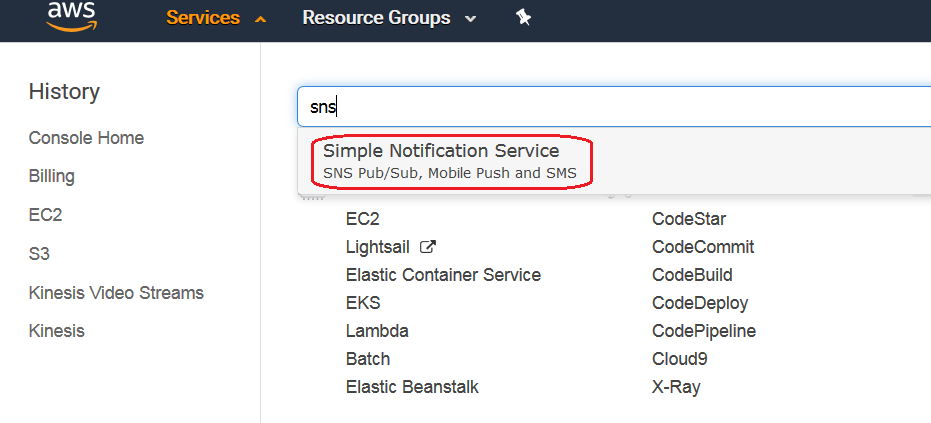Open Console Home from History

point(86,138)
